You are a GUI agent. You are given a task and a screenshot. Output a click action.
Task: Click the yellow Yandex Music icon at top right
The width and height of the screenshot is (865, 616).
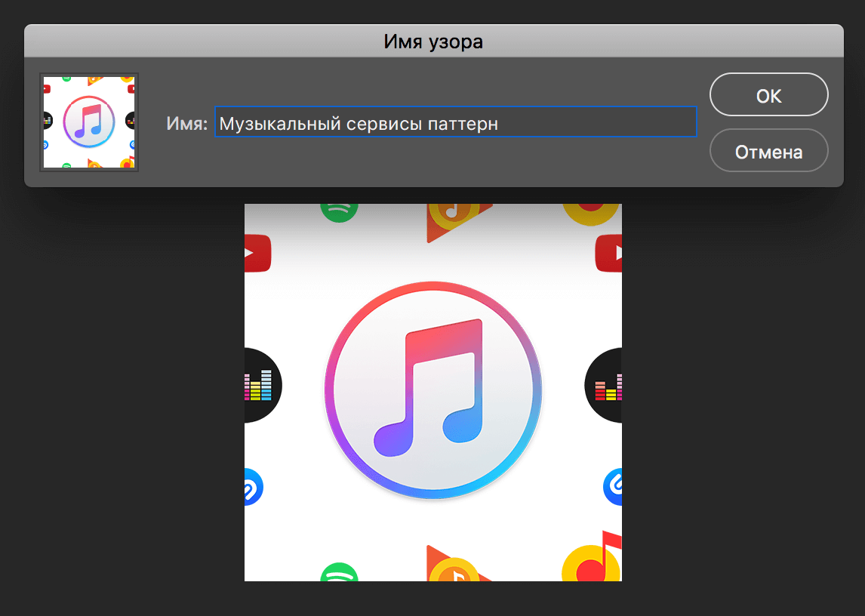pos(592,211)
